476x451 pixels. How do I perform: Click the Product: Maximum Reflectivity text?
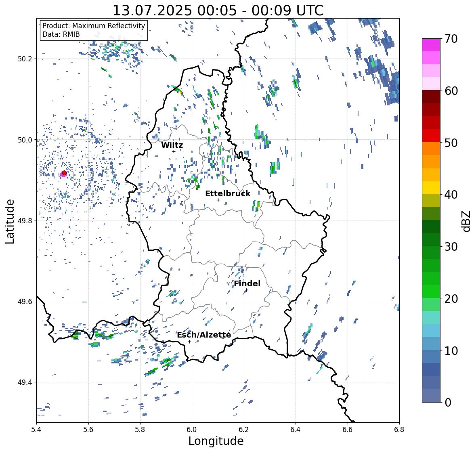click(x=94, y=26)
